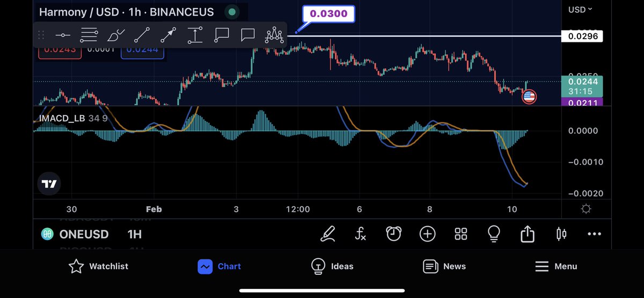The image size is (644, 298).
Task: Tap the US flag event marker on chart
Action: (529, 97)
